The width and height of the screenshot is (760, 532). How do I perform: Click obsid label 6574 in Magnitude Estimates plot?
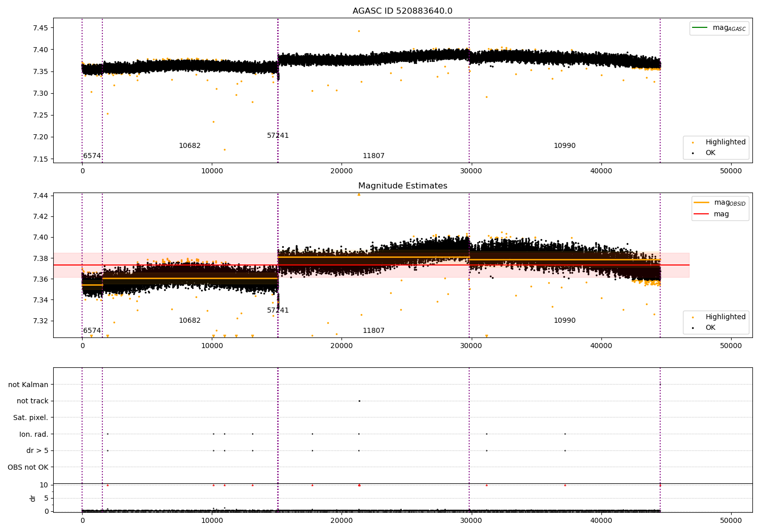click(x=92, y=331)
